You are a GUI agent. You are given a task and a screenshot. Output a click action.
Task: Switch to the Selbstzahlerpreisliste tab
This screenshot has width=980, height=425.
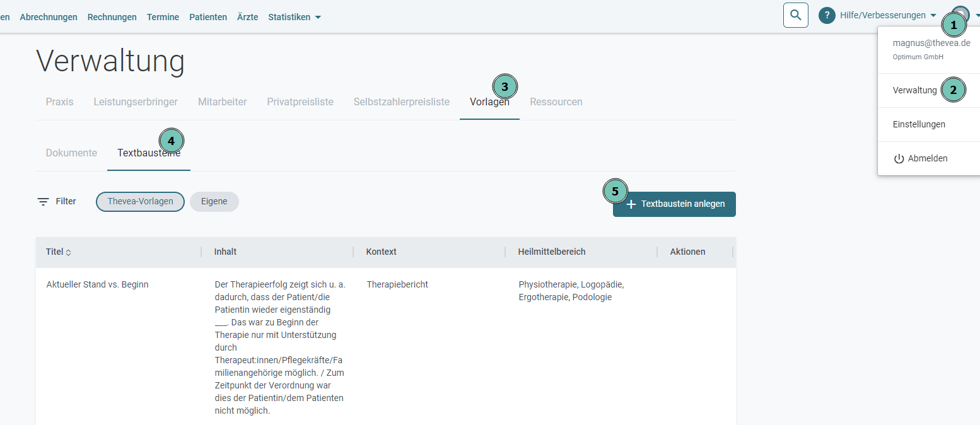pyautogui.click(x=402, y=102)
